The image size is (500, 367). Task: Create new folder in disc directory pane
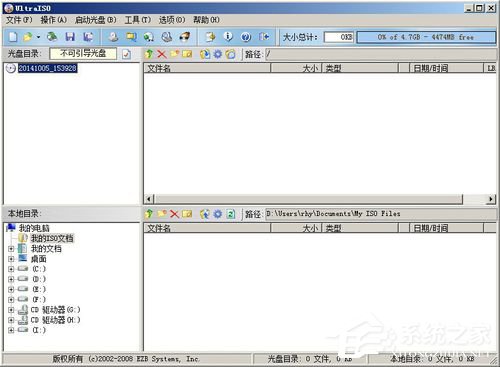coord(174,54)
